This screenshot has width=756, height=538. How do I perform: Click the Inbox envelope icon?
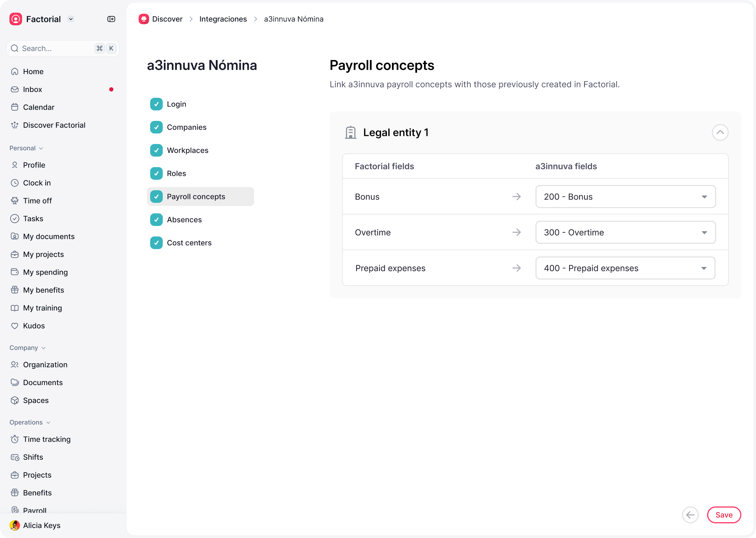15,89
